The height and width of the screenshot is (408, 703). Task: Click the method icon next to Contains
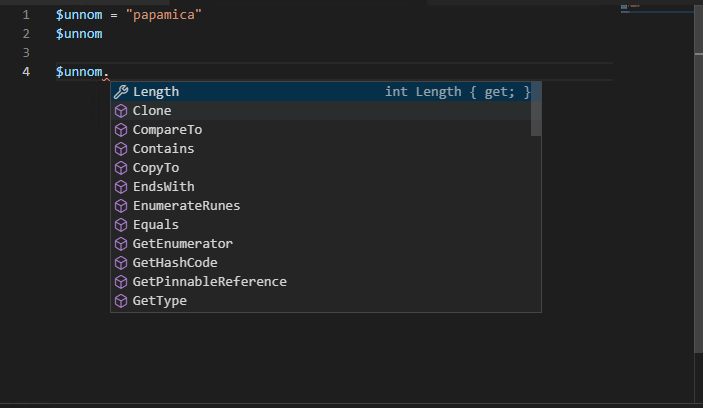coord(121,149)
